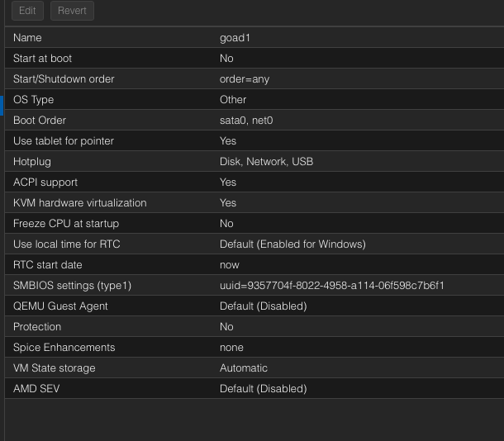
Task: Select Use tablet for pointer row
Action: (x=248, y=141)
